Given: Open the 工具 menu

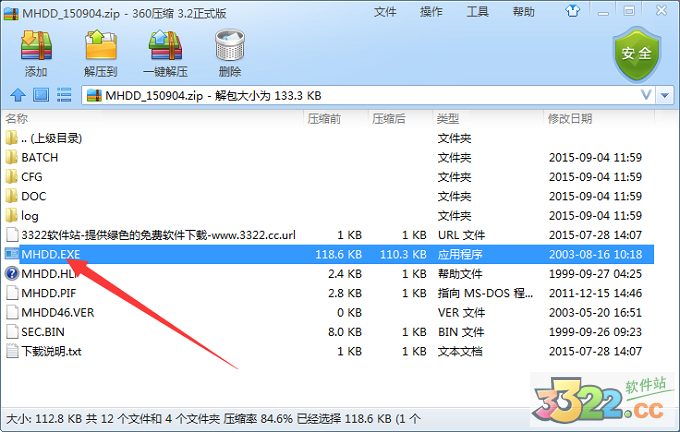Looking at the screenshot, I should coord(477,12).
